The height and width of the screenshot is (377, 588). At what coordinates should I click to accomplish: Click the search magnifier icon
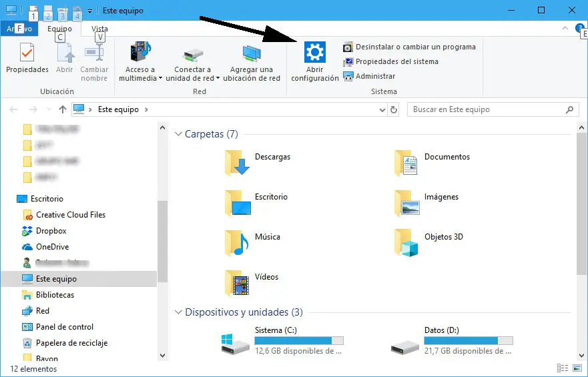pos(569,109)
